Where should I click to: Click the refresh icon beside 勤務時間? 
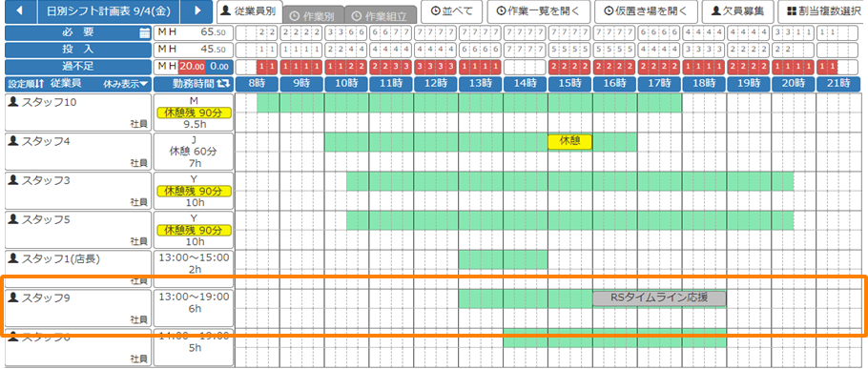(x=222, y=84)
